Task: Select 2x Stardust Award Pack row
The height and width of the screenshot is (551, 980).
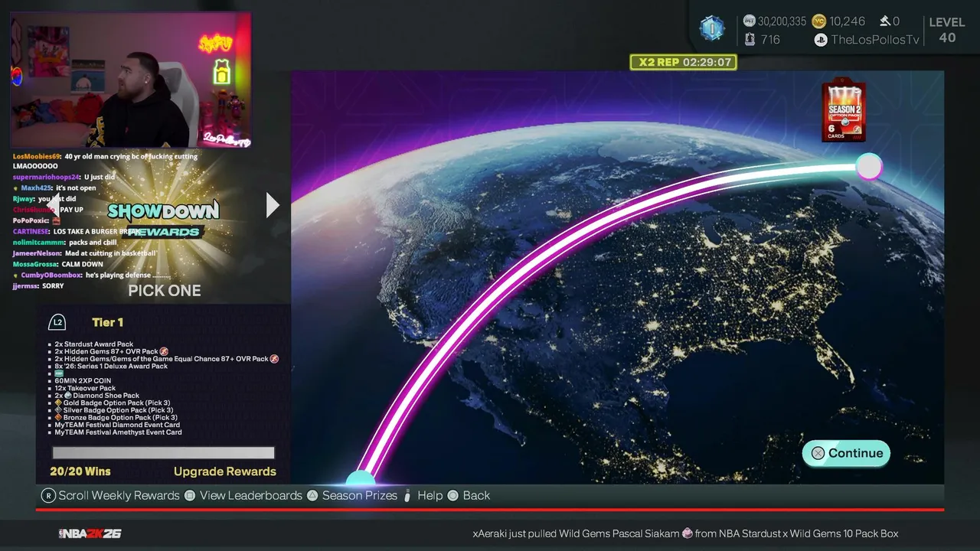Action: (x=94, y=344)
